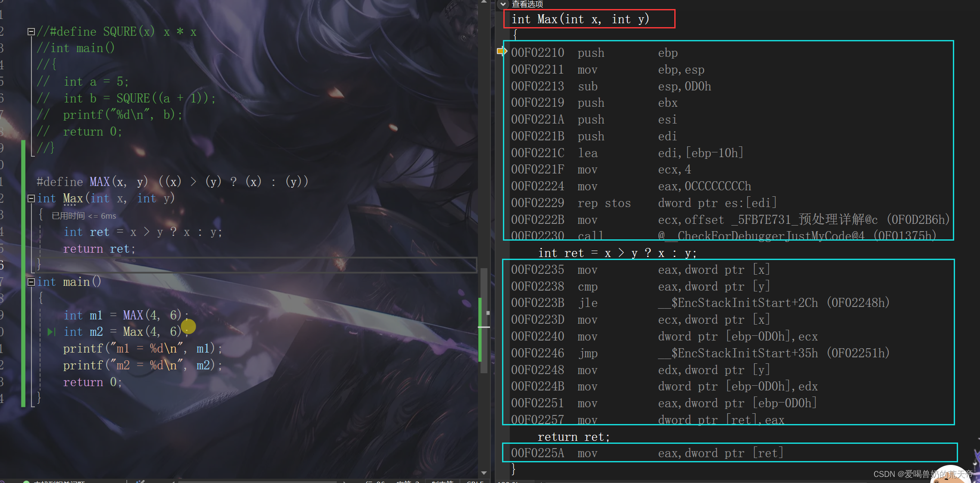
Task: Collapse the 查看选项 section in Disassembly
Action: pos(502,4)
